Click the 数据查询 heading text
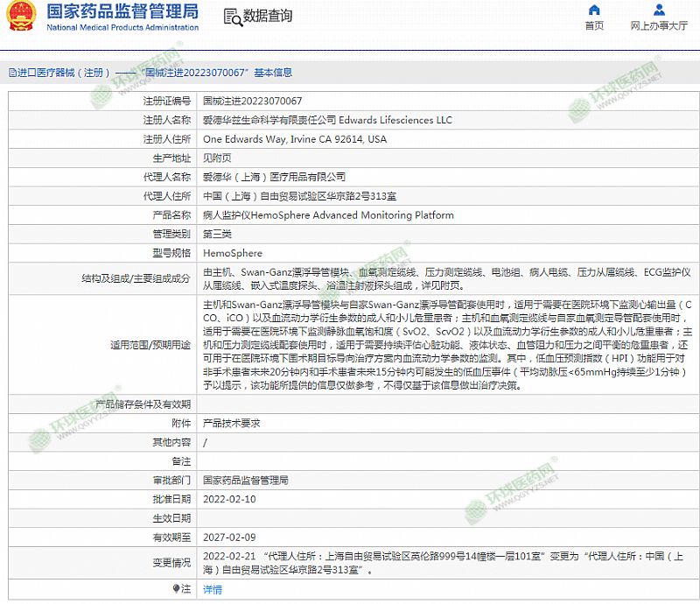Viewport: 700px width, 604px height. pyautogui.click(x=268, y=16)
